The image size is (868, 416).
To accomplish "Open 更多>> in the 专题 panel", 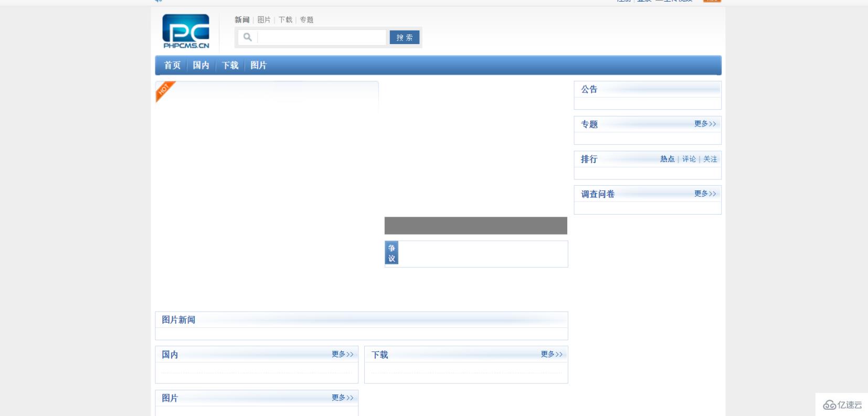I will [705, 124].
